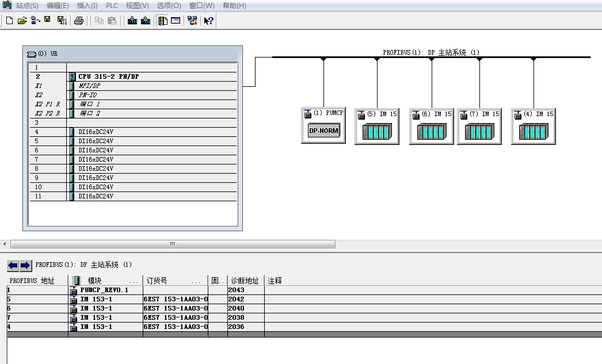Select IM 153-1 row with diagnostic address 2040
This screenshot has width=602, height=364.
[x=304, y=308]
